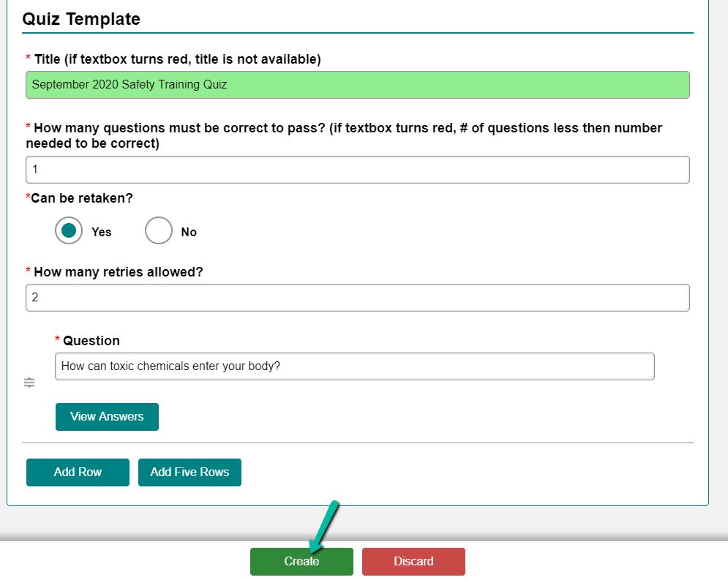The width and height of the screenshot is (728, 580).
Task: Click the row drag handle icon
Action: coord(29,383)
